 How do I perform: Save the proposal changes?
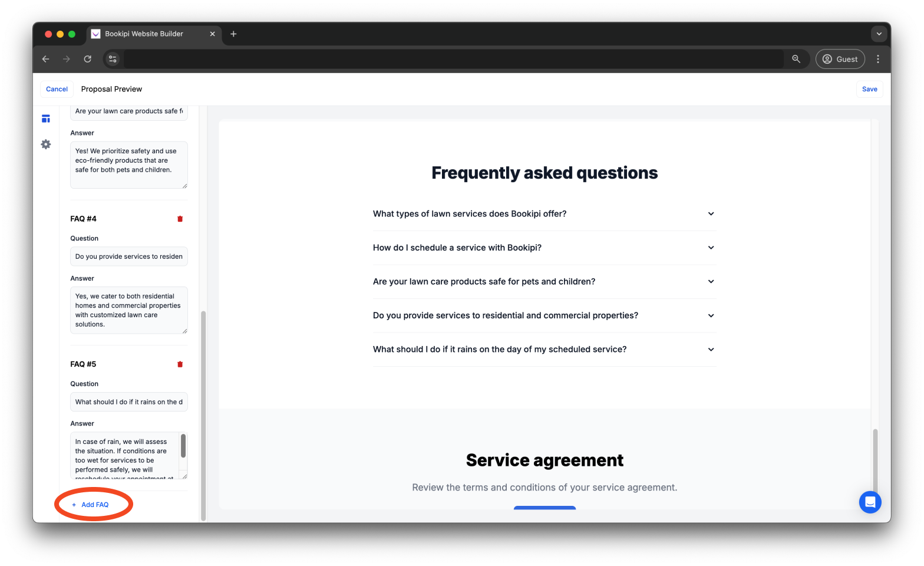click(869, 89)
